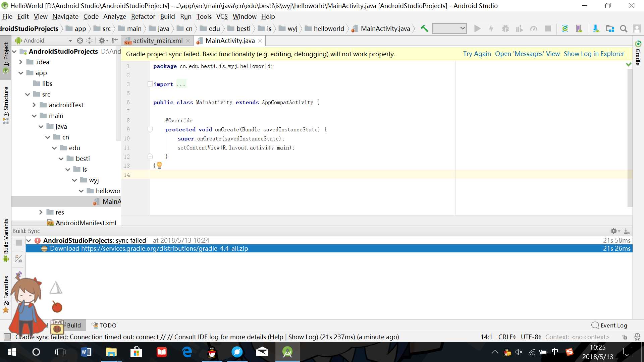Open the Build menu
The width and height of the screenshot is (644, 362).
[x=167, y=16]
